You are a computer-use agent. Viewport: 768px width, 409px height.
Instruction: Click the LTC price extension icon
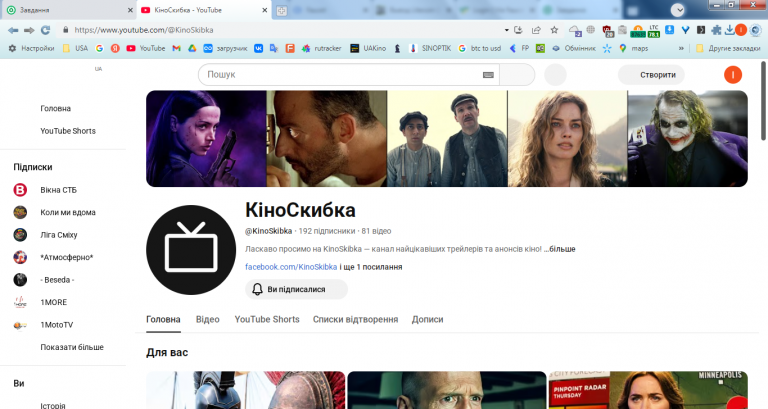[654, 31]
